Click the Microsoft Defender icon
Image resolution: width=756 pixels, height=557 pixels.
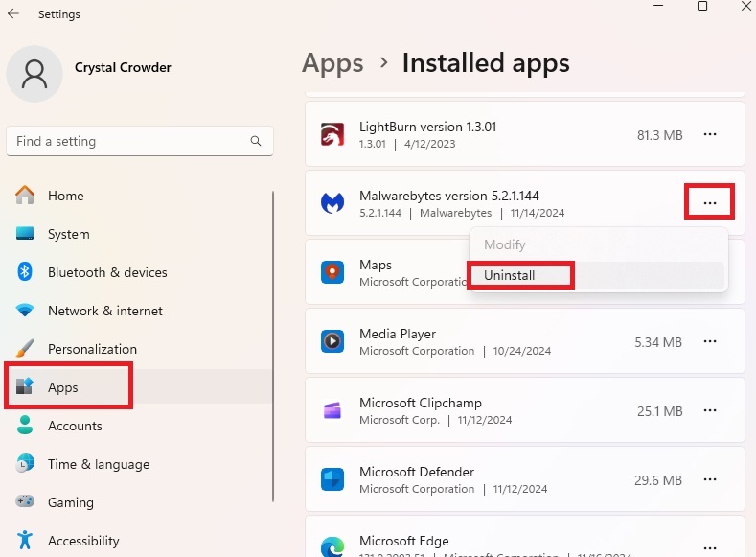click(332, 479)
